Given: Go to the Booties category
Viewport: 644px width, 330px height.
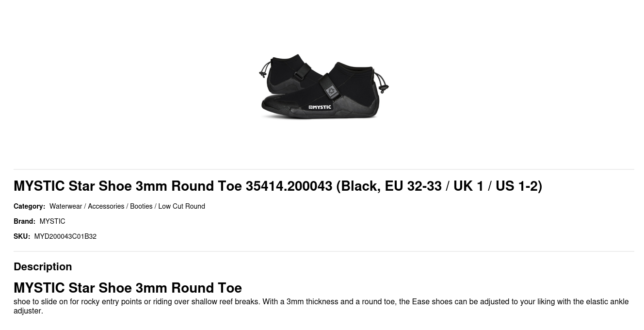Looking at the screenshot, I should tap(141, 206).
